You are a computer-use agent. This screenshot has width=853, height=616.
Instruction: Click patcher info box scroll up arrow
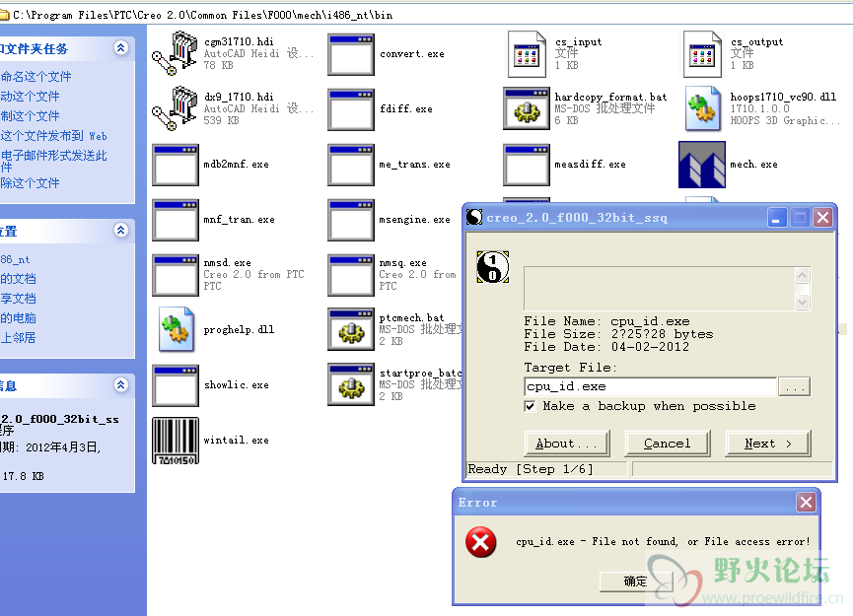click(803, 275)
